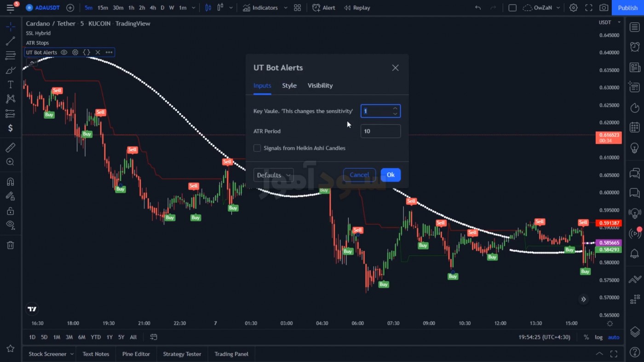Screen dimensions: 644x362
Task: Switch to the Visibility tab
Action: click(x=320, y=85)
